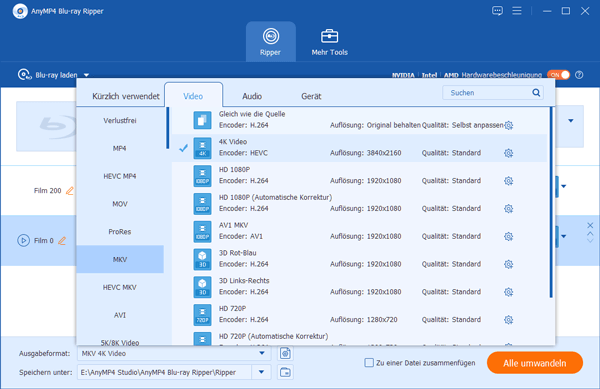Screen dimensions: 600x389
Task: Open the output folder icon
Action: tap(285, 372)
